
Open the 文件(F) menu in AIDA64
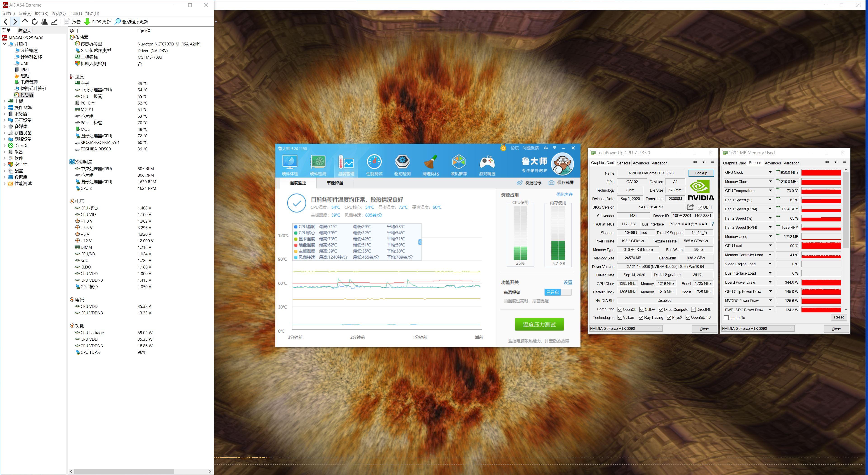click(8, 14)
